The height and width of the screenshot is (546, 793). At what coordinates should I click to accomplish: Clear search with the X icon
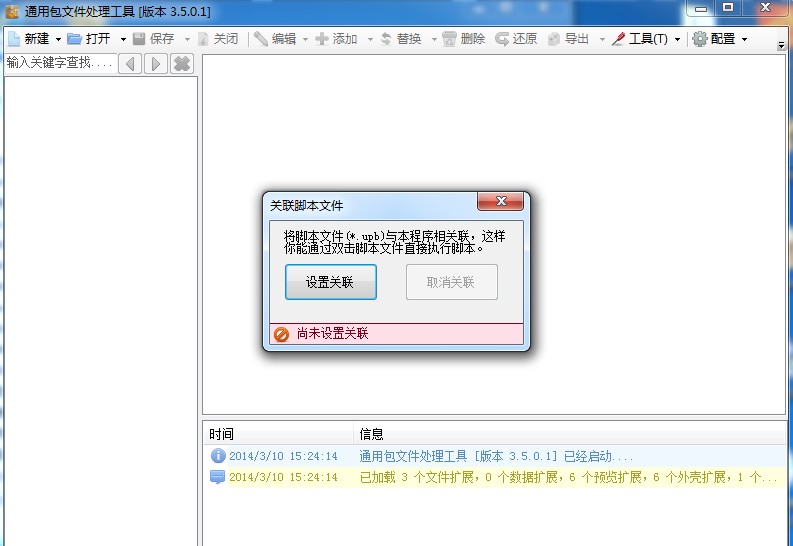pos(182,64)
